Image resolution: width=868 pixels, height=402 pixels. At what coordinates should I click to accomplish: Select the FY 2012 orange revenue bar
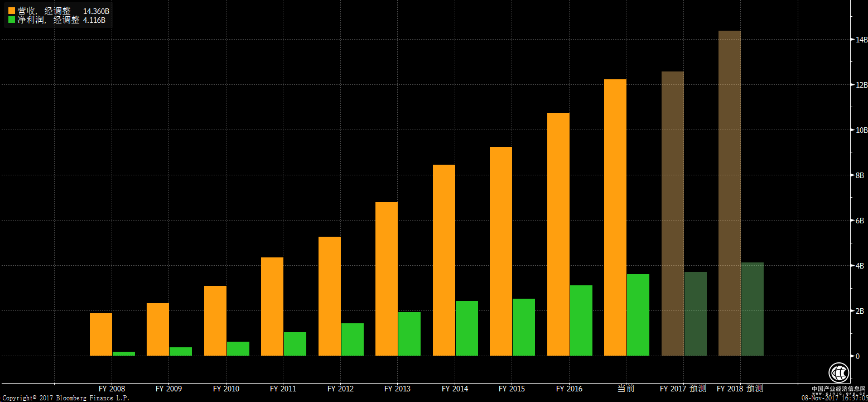(330, 296)
